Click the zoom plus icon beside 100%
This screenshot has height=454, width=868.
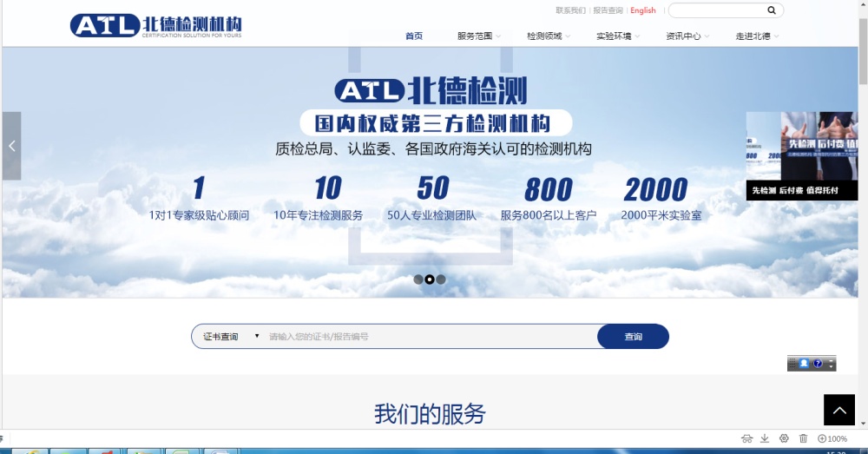(x=822, y=438)
